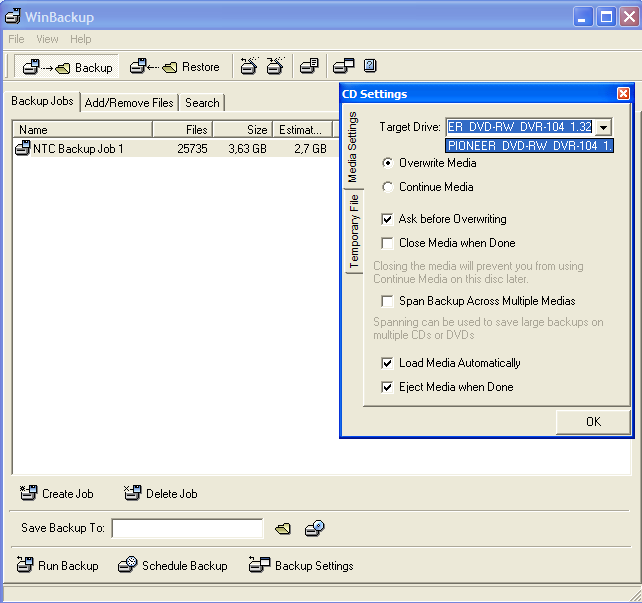Open Backup Settings at the bottom
This screenshot has width=642, height=603.
click(301, 565)
